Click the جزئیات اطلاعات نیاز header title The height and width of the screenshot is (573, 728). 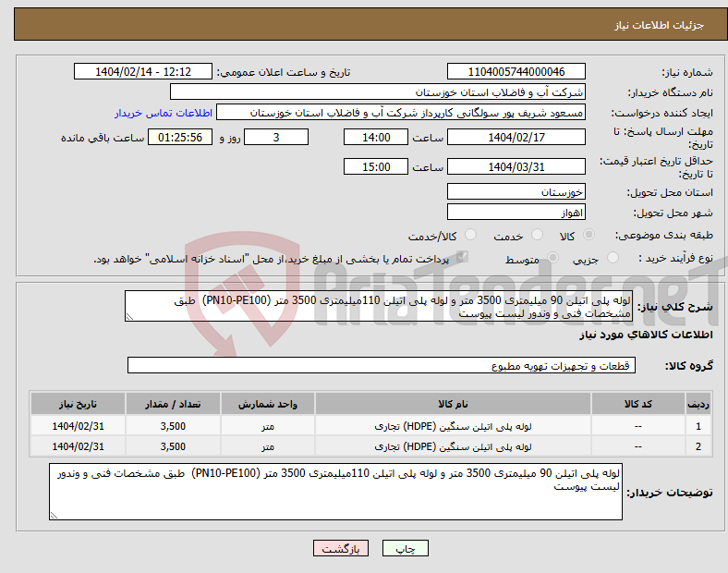(x=660, y=25)
